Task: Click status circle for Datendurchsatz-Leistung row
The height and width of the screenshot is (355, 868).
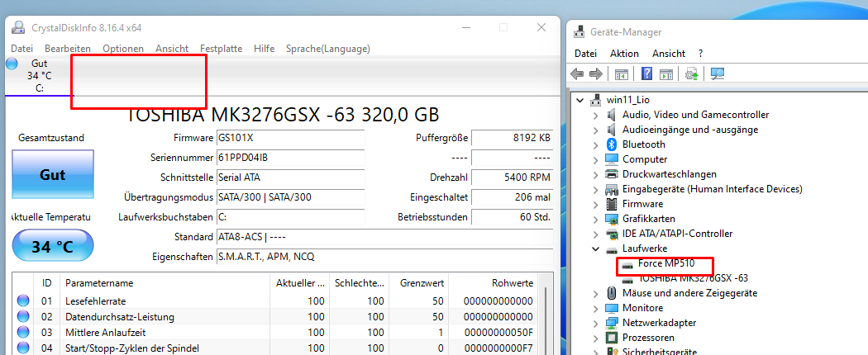Action: tap(23, 317)
